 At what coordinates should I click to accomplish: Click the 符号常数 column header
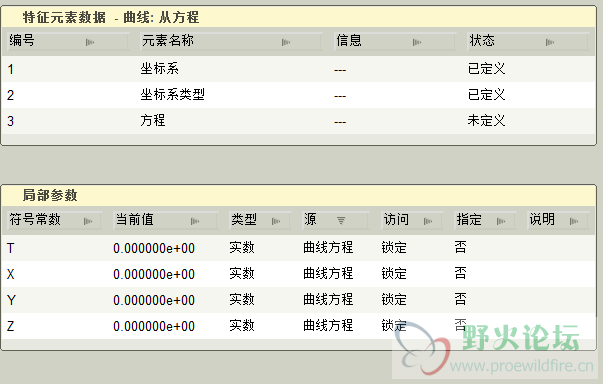[55, 220]
